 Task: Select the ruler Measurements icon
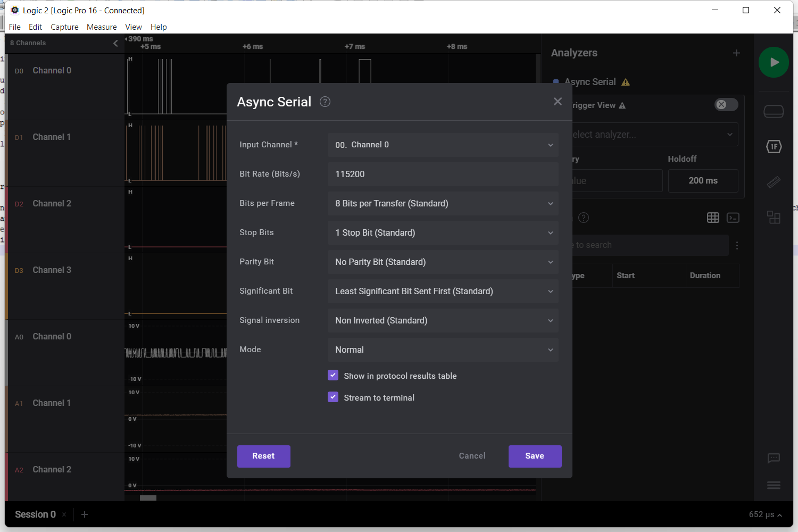774,182
